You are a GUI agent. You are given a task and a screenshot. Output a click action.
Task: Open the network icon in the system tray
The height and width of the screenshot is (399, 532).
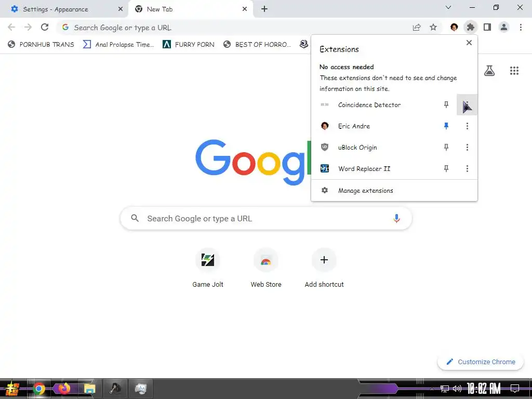445,389
